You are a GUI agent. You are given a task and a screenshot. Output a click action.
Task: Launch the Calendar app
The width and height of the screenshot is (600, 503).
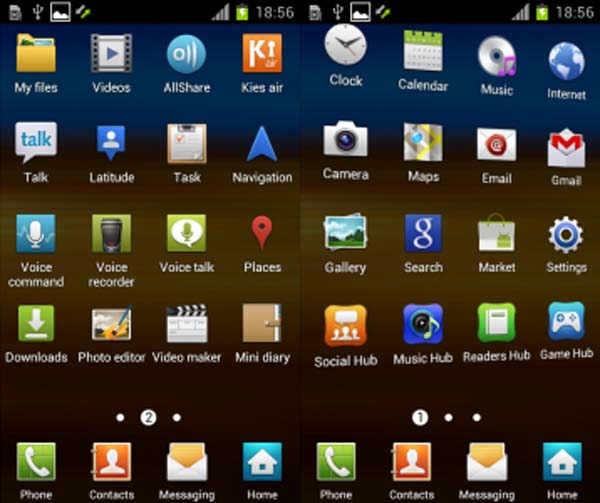tap(423, 50)
